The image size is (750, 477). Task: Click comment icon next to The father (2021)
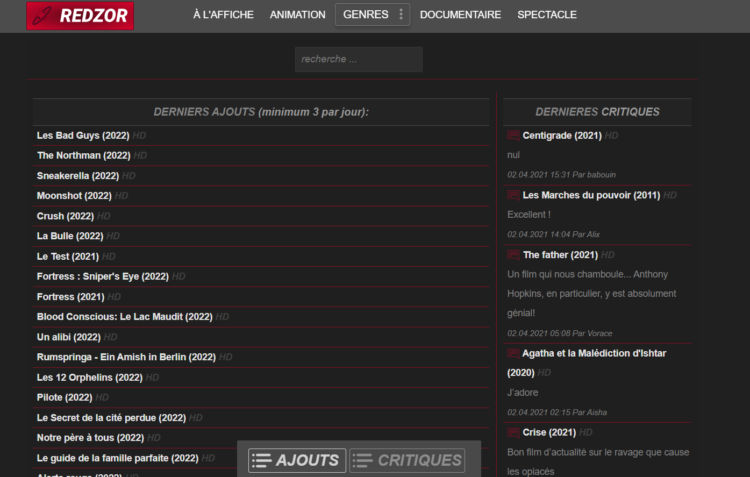[513, 255]
